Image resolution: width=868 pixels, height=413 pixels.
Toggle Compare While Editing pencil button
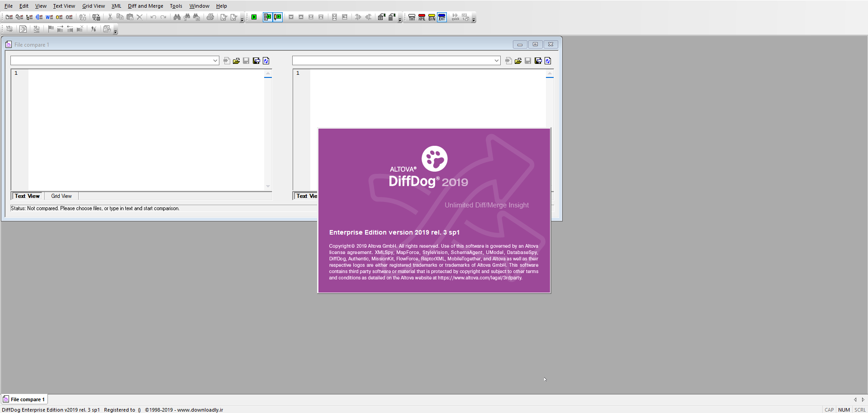click(x=278, y=17)
